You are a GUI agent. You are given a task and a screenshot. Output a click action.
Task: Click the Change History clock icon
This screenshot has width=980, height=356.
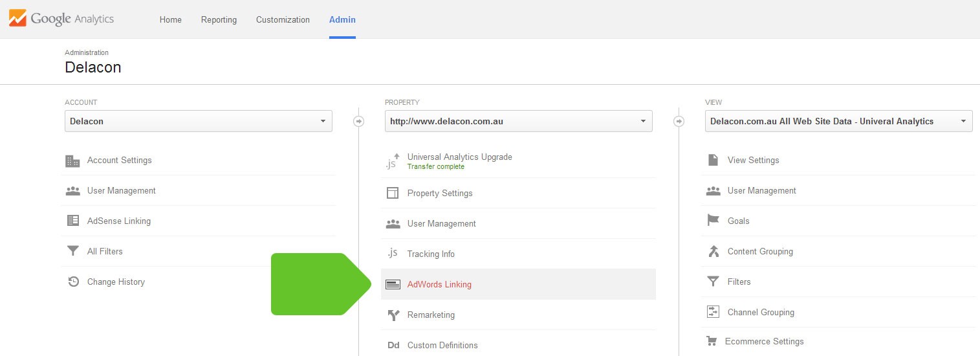[73, 282]
